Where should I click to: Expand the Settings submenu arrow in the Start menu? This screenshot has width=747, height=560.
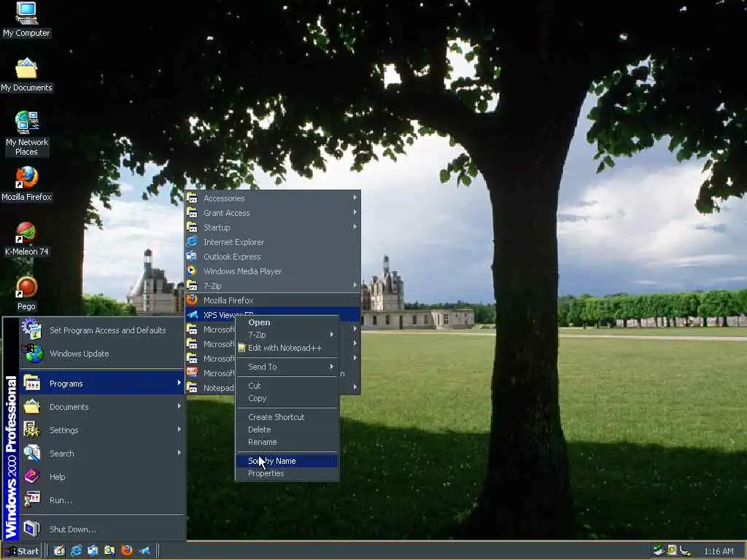tap(179, 429)
